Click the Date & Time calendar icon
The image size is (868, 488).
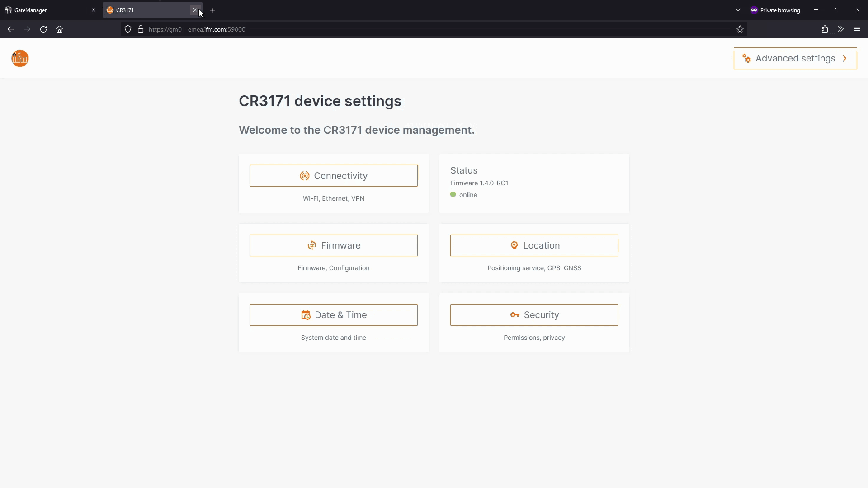click(x=306, y=315)
